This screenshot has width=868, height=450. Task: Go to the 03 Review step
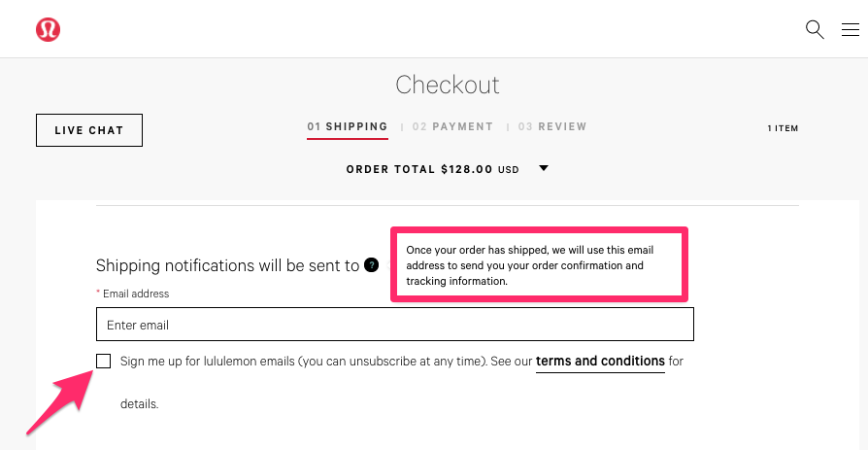pyautogui.click(x=552, y=127)
